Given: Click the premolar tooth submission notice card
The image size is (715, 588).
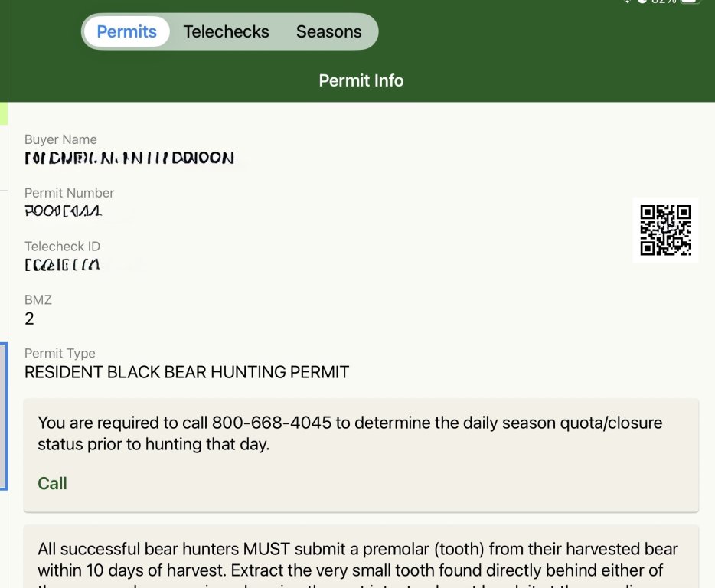Looking at the screenshot, I should click(x=361, y=557).
